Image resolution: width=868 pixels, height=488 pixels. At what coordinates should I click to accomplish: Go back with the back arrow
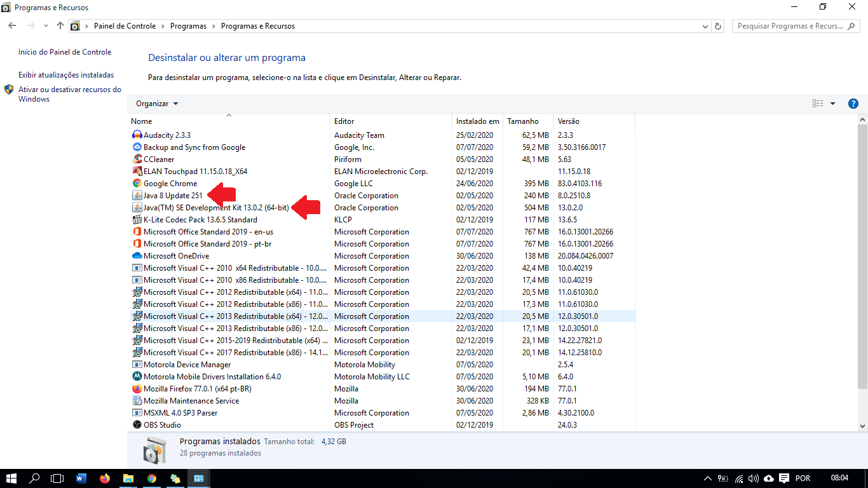pyautogui.click(x=12, y=26)
